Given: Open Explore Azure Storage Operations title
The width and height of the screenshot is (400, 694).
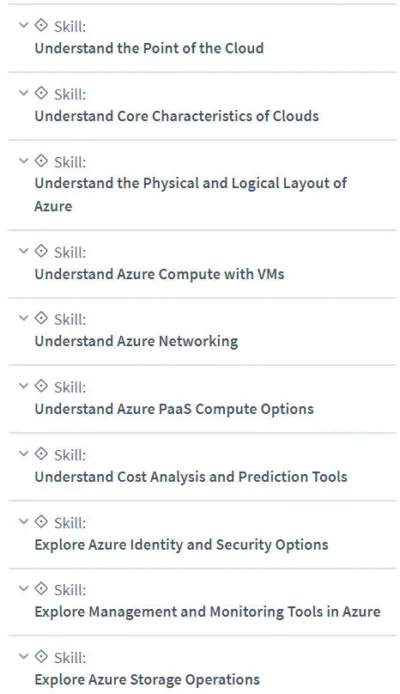Looking at the screenshot, I should (147, 679).
